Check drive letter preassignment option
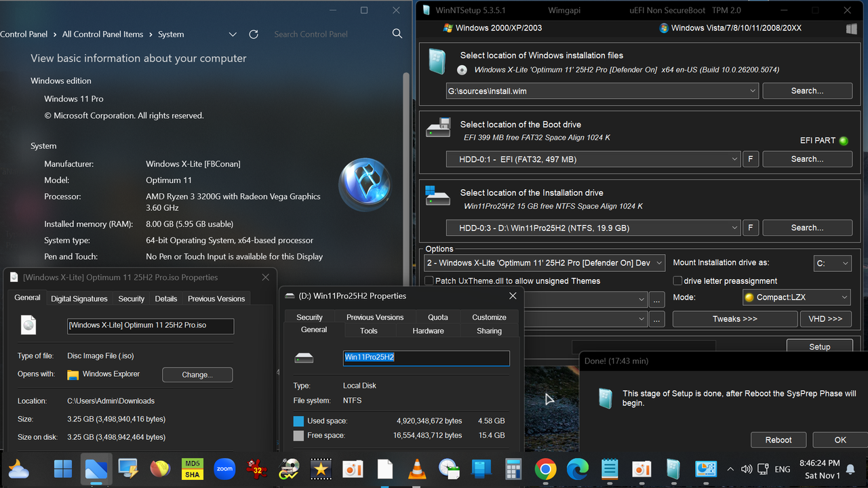The image size is (868, 488). (677, 280)
